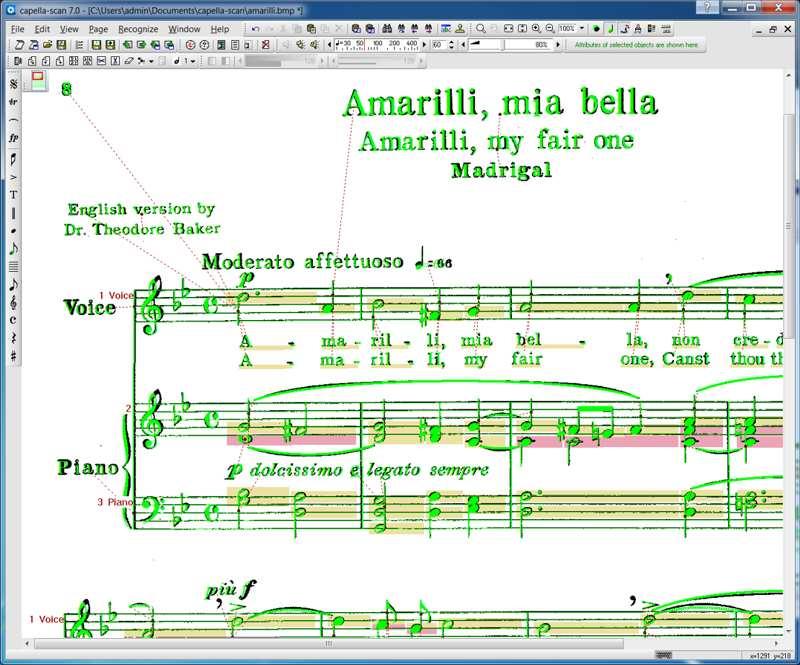Click the right arrow of the tempo scale

pos(424,45)
